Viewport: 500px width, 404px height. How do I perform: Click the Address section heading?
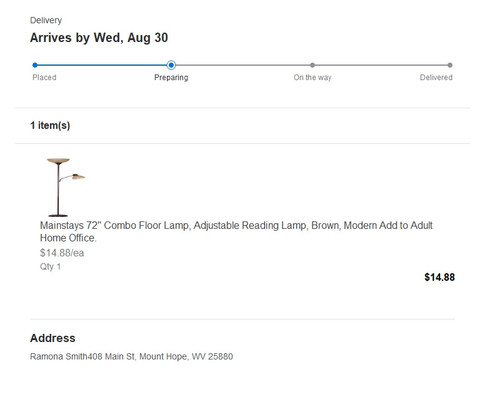click(x=53, y=338)
